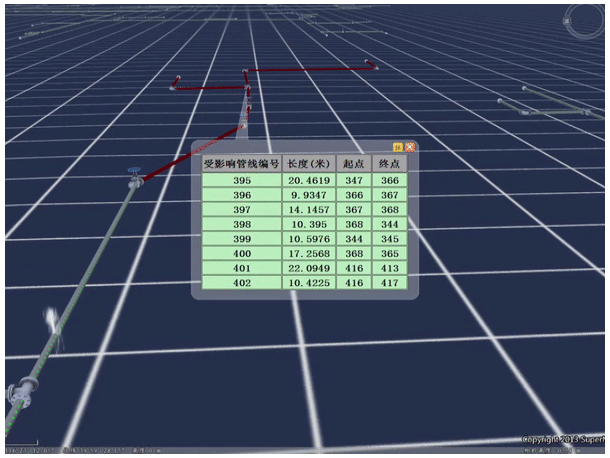Click the length value 17.2568
610x458 pixels.
click(309, 254)
